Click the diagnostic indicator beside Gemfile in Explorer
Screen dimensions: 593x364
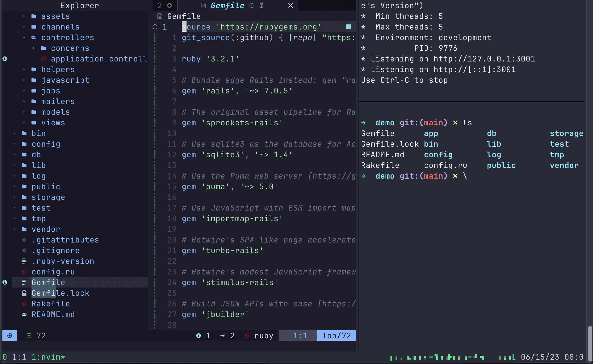tap(5, 282)
